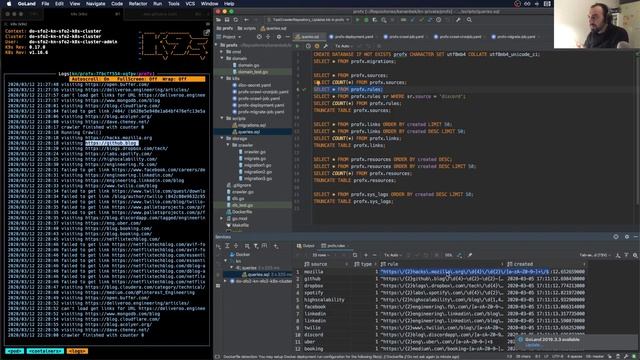Open the wrench settings icon in top toolbar
The width and height of the screenshot is (640, 360).
tap(458, 20)
